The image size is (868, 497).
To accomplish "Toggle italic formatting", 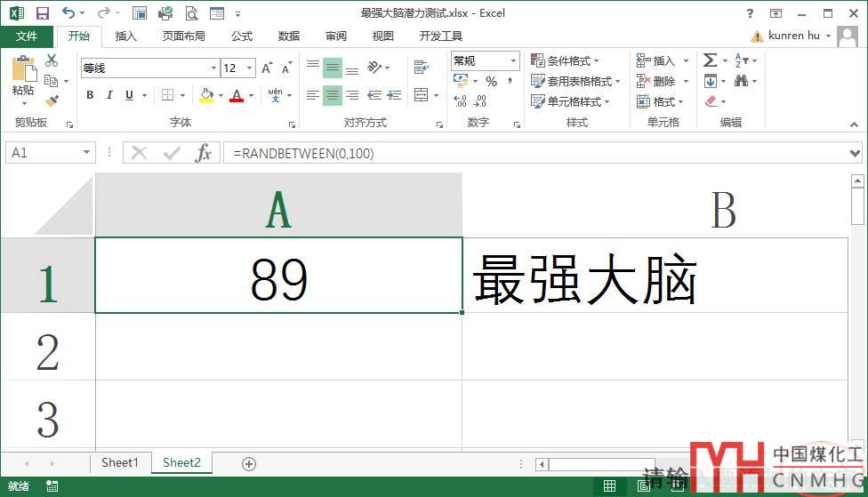I will click(109, 95).
